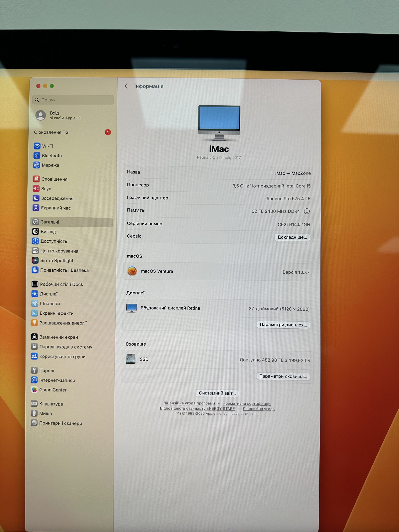Open Принтери і сканери icon
The image size is (399, 532).
(34, 423)
